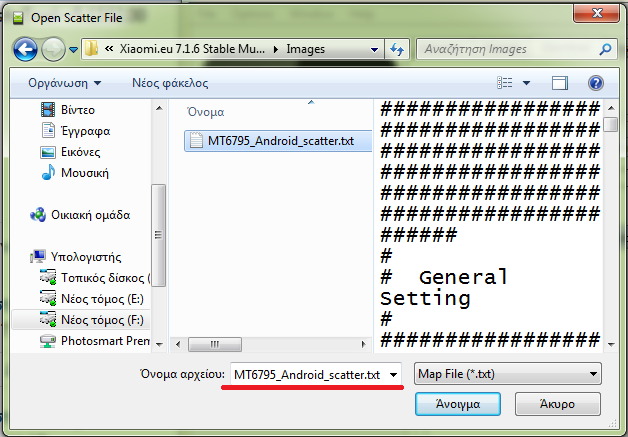The width and height of the screenshot is (628, 437).
Task: Open recent locations dropdown beside navigation arrows
Action: [x=73, y=50]
